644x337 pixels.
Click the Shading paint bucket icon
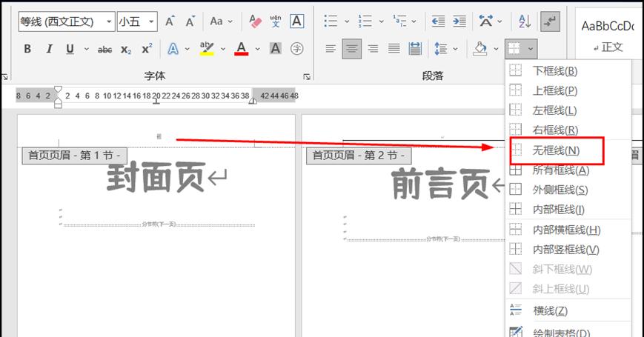pyautogui.click(x=479, y=49)
